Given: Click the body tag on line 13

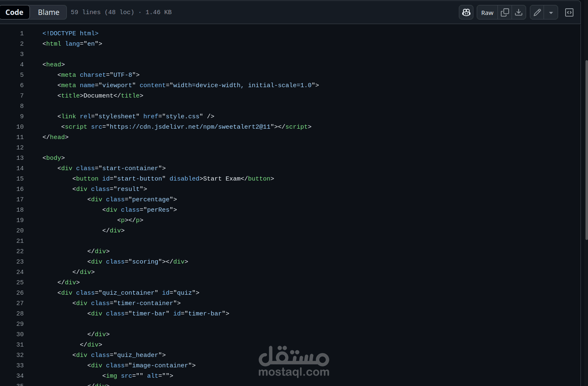Looking at the screenshot, I should click(54, 158).
